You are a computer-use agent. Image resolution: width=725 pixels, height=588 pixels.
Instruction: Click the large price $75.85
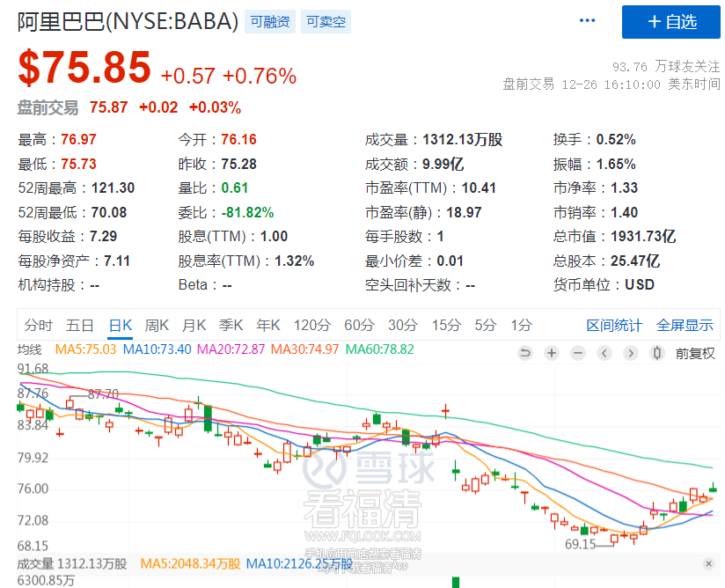click(x=84, y=68)
